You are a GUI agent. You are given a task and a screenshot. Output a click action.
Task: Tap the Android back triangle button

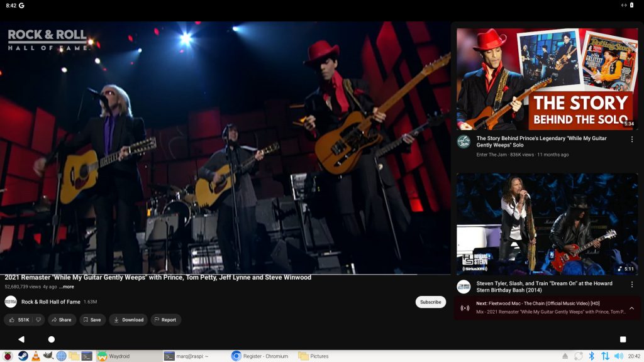point(21,339)
